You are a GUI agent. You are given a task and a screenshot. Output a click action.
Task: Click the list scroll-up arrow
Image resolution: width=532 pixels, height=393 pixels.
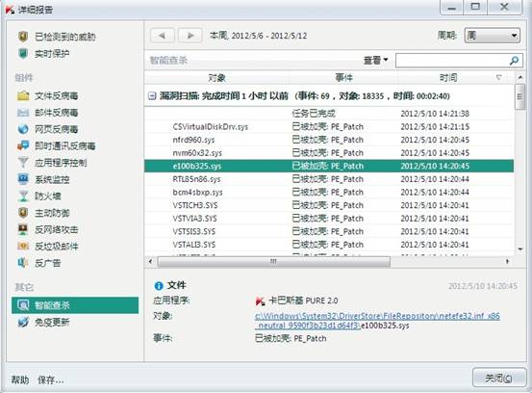[x=519, y=78]
